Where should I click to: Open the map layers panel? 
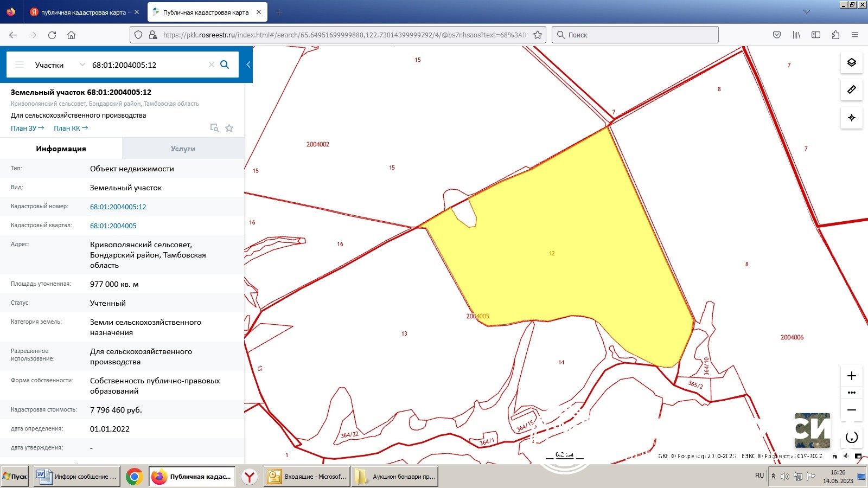(x=851, y=62)
